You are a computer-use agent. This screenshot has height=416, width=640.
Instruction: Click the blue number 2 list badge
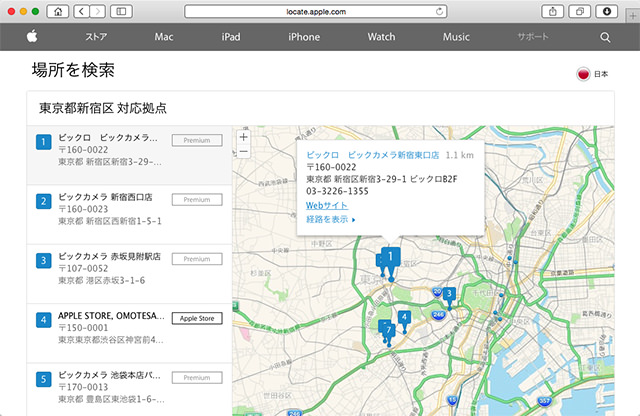pyautogui.click(x=43, y=201)
